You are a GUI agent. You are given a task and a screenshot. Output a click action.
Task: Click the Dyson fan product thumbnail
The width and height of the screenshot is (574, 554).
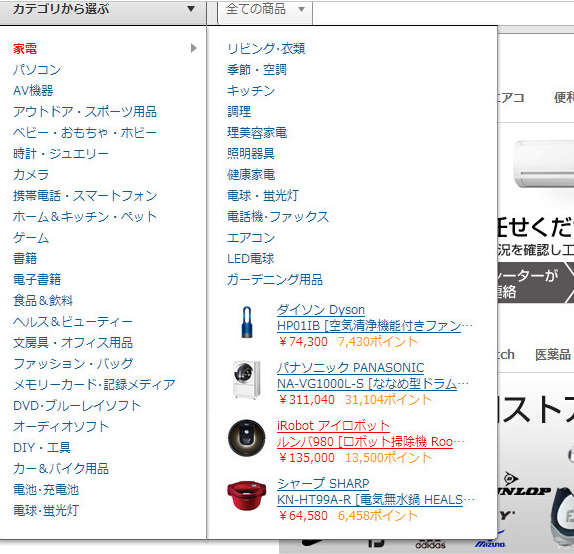click(x=247, y=322)
